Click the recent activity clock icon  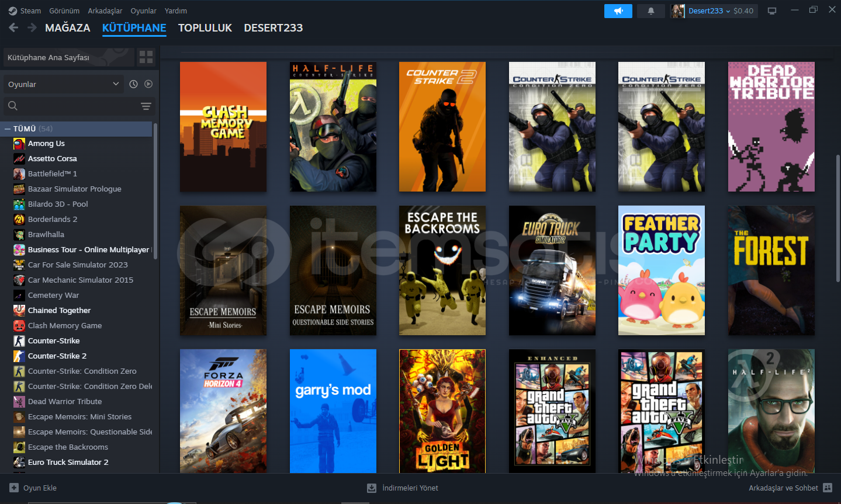tap(133, 84)
